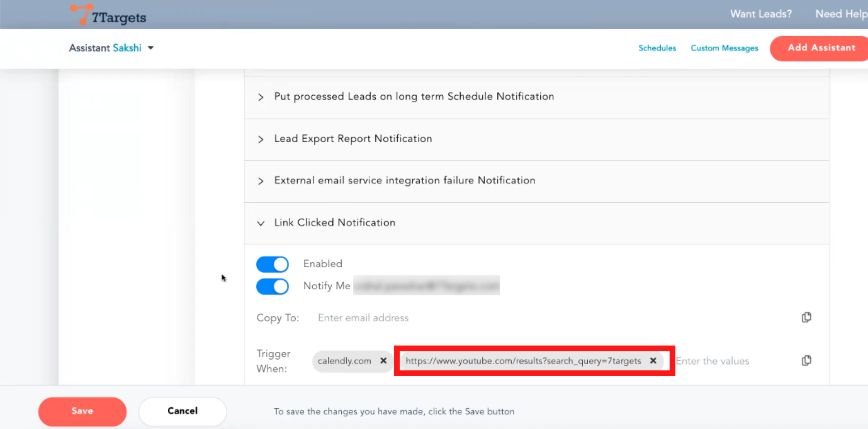Click the Want Leads? menu item
The image size is (868, 429).
click(x=761, y=14)
